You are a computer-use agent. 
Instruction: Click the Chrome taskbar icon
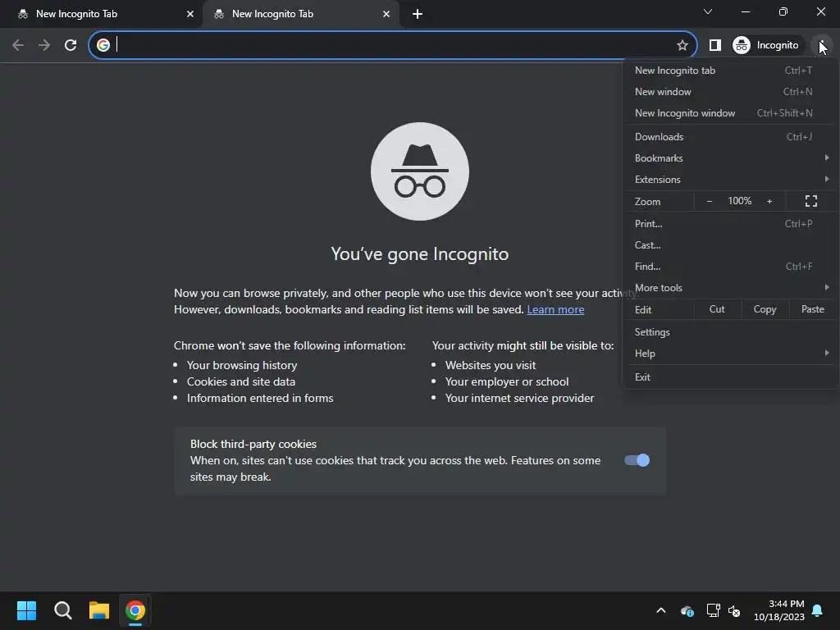coord(135,610)
